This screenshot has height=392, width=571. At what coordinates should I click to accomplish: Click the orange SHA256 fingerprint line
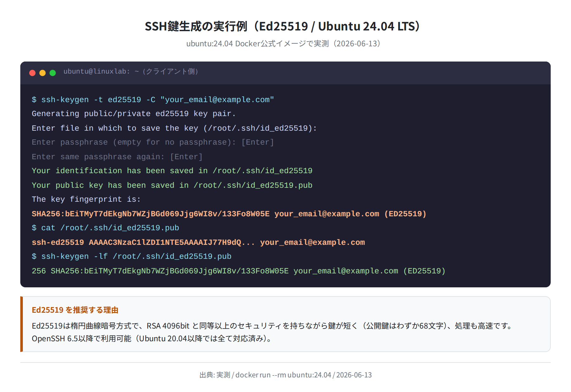(229, 214)
